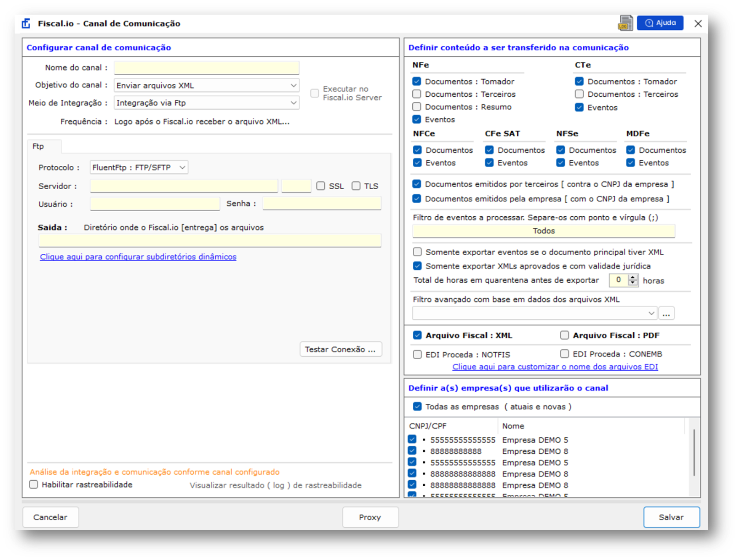Image resolution: width=738 pixels, height=560 pixels.
Task: Increase quarantine hours with up arrow
Action: point(633,277)
